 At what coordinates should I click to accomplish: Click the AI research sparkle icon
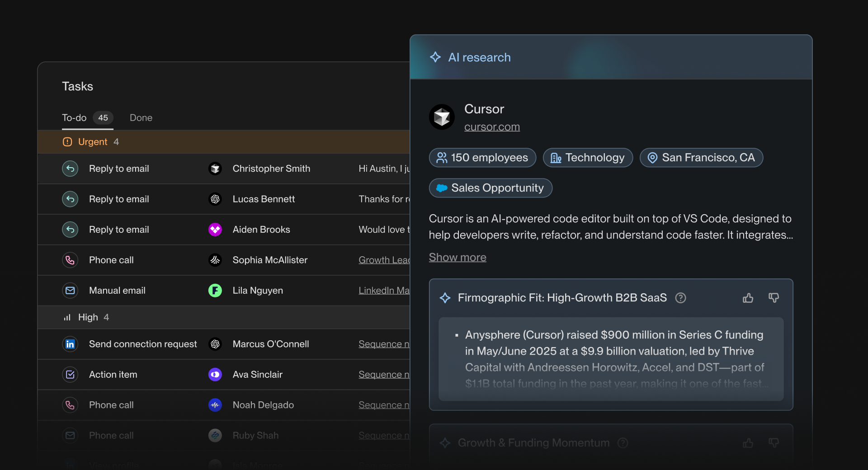click(x=435, y=57)
